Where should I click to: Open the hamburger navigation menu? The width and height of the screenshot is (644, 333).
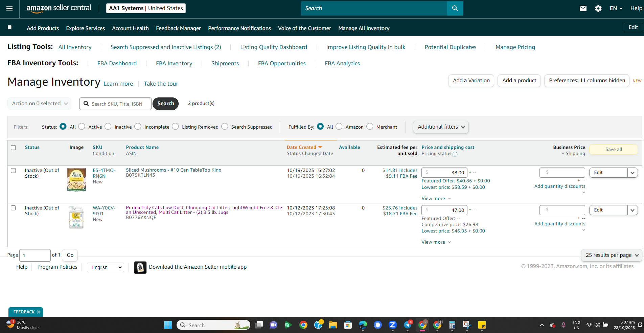9,8
